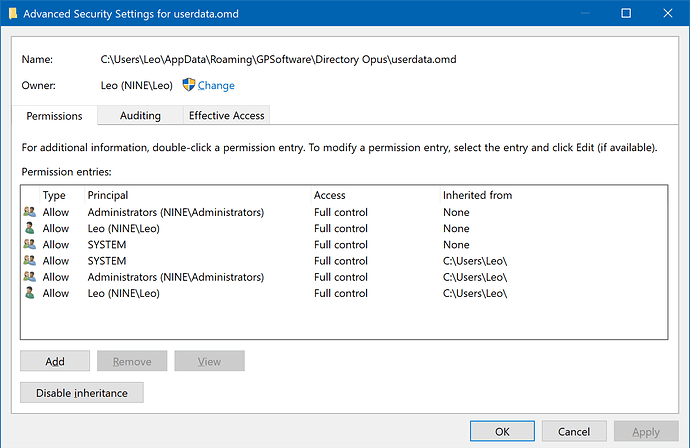Select the 'SYSTEM' principal in the row inherited from None
The height and width of the screenshot is (448, 690).
107,245
